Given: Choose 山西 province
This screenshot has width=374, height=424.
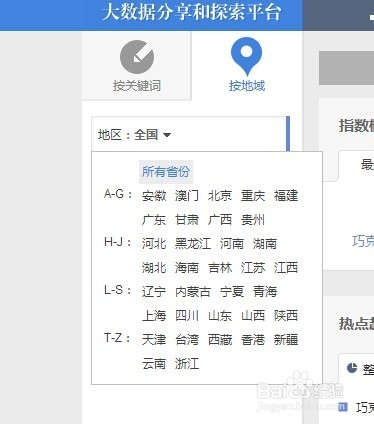Looking at the screenshot, I should click(253, 316).
